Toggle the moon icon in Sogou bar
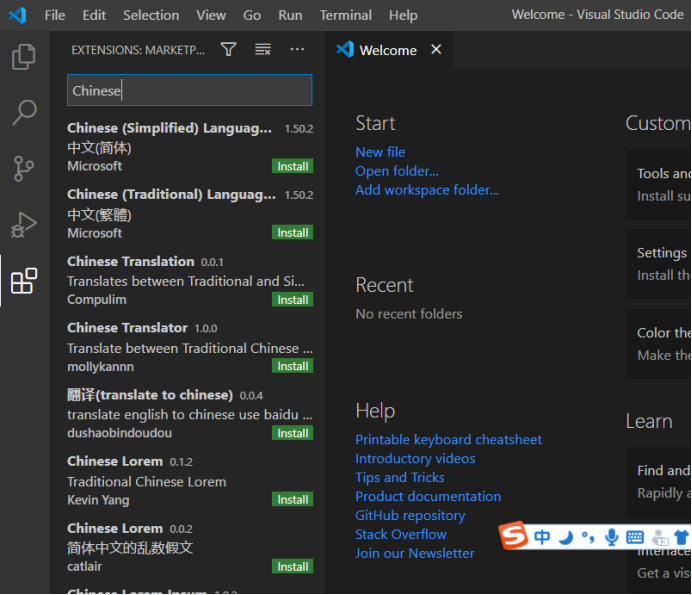Image resolution: width=692 pixels, height=595 pixels. coord(566,537)
